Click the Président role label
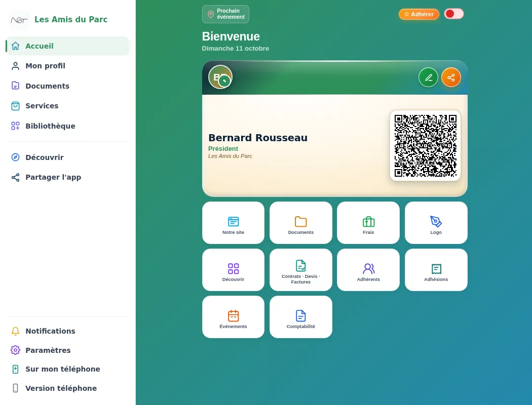 [223, 148]
